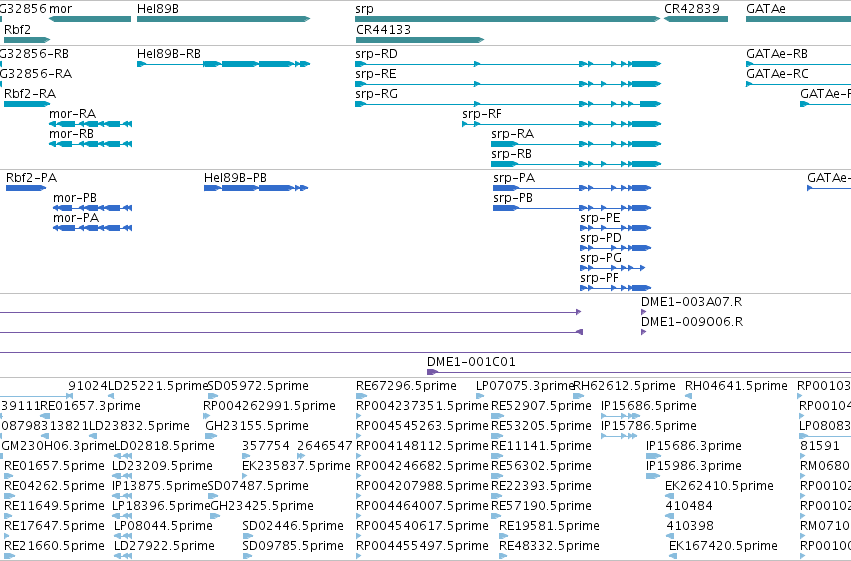Select the Rbf2 gene label
This screenshot has width=851, height=561.
(x=17, y=29)
